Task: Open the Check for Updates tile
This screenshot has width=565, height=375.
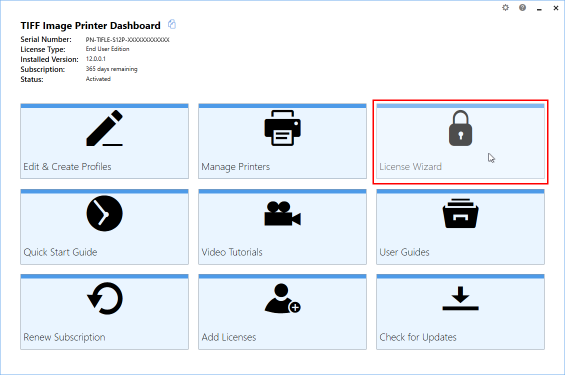Action: tap(461, 312)
